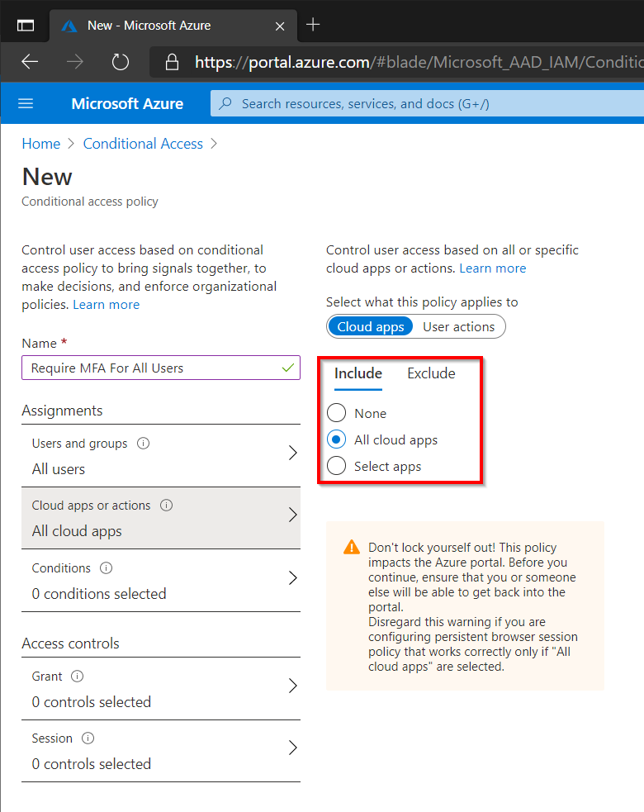Screen dimensions: 644x812
Task: Open the Conditional Access breadcrumb link
Action: click(143, 144)
